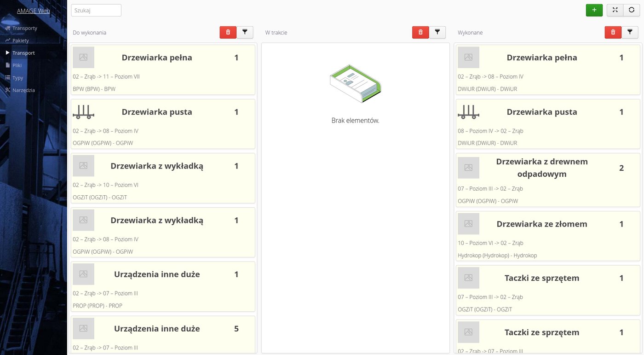Screen dimensions: 644x355
Task: Select the Drzewiarka z wykładką card going to Poziom VI
Action: tap(163, 178)
